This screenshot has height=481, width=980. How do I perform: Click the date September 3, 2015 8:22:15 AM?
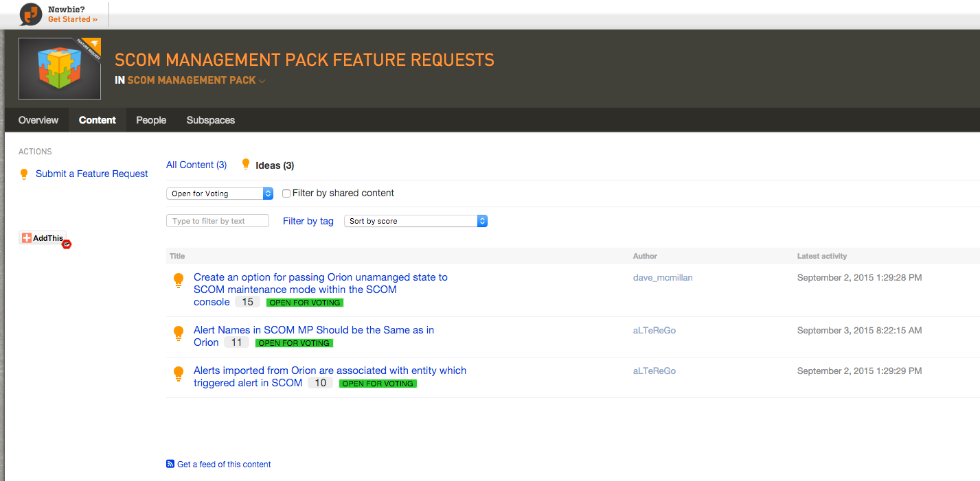(860, 330)
